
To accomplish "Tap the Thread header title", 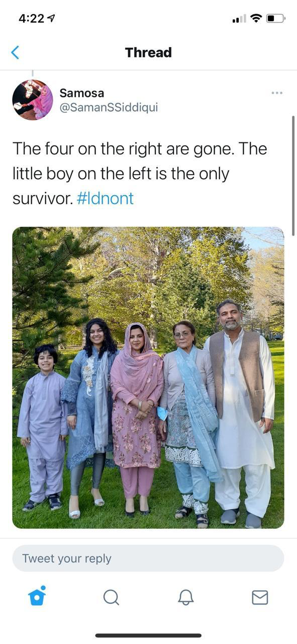I will (x=148, y=52).
